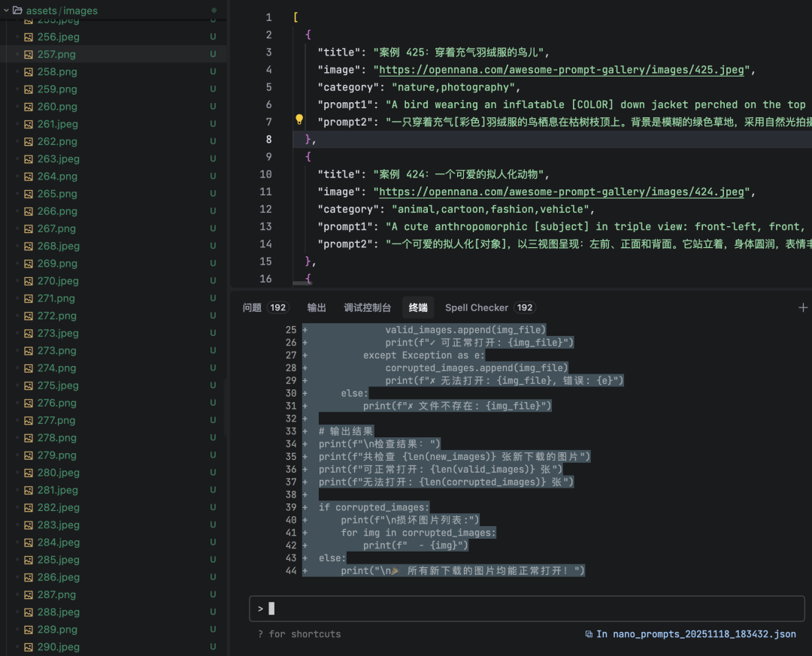Collapse the assets/images folder chevron
The height and width of the screenshot is (656, 812).
click(6, 11)
